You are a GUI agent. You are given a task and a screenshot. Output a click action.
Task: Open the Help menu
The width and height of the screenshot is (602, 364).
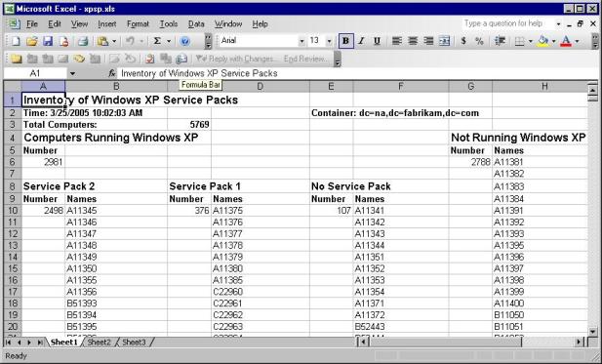pyautogui.click(x=260, y=23)
